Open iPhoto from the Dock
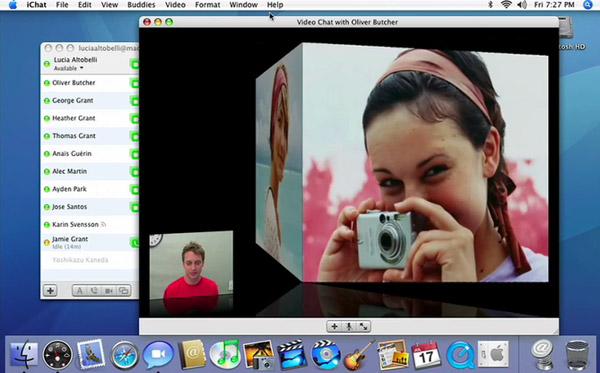The image size is (600, 373). point(258,355)
